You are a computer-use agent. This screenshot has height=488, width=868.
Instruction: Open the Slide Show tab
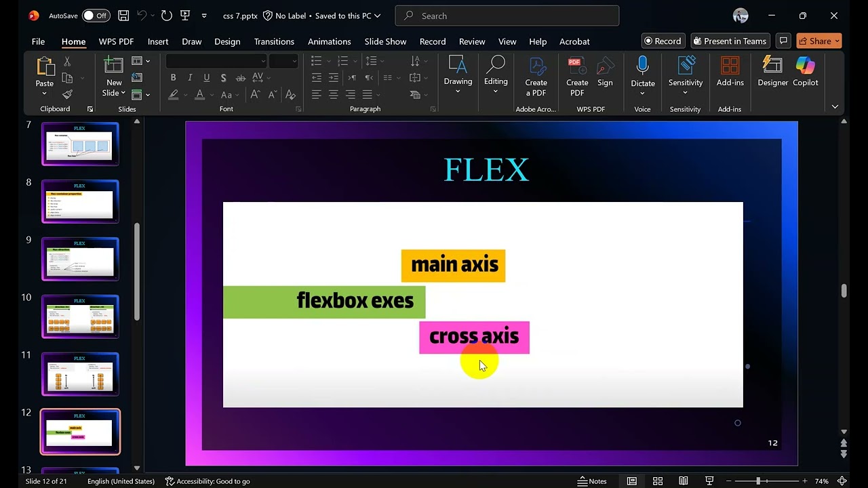point(385,41)
